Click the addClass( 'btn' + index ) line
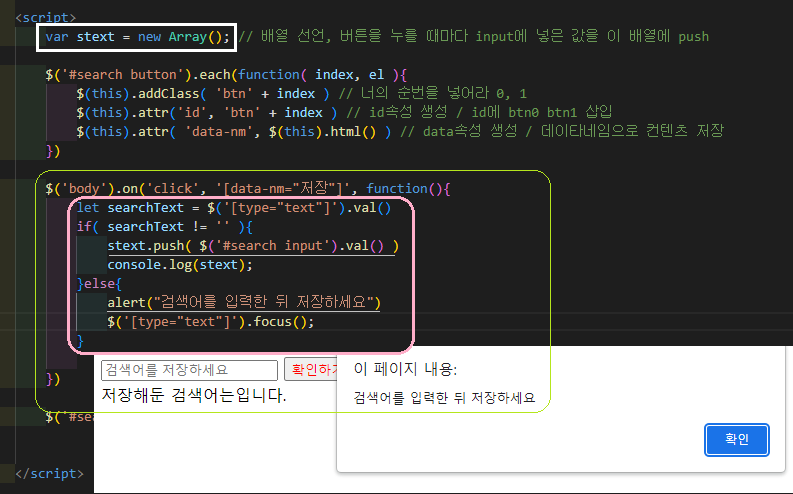This screenshot has height=494, width=793. pyautogui.click(x=203, y=94)
